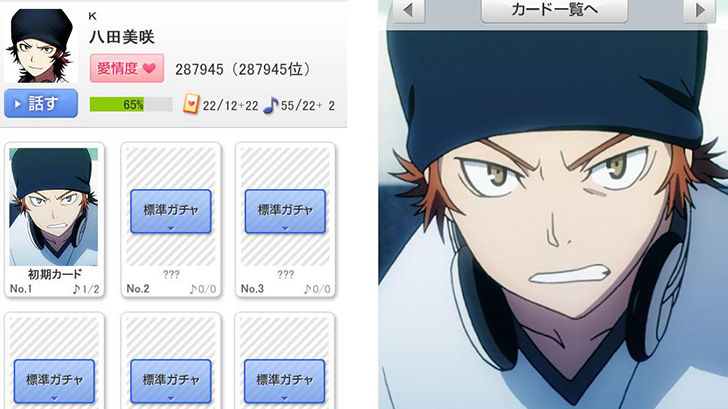Screen dimensions: 728x409
Task: Open 標準ガチャ on bottom-left card slot
Action: click(x=54, y=381)
